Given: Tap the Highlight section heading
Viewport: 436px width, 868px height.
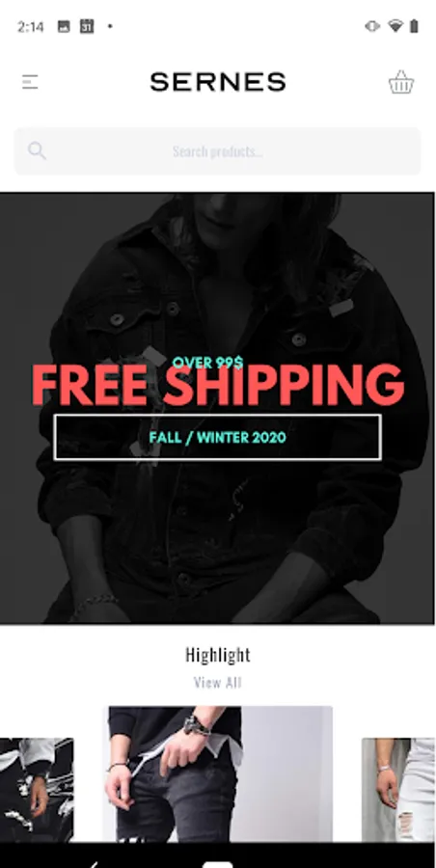Looking at the screenshot, I should pyautogui.click(x=218, y=655).
